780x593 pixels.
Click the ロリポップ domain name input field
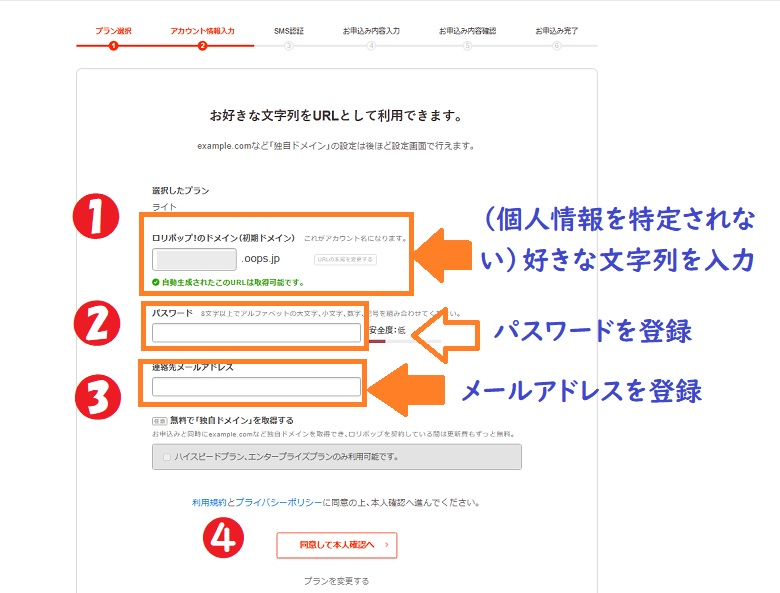click(194, 259)
